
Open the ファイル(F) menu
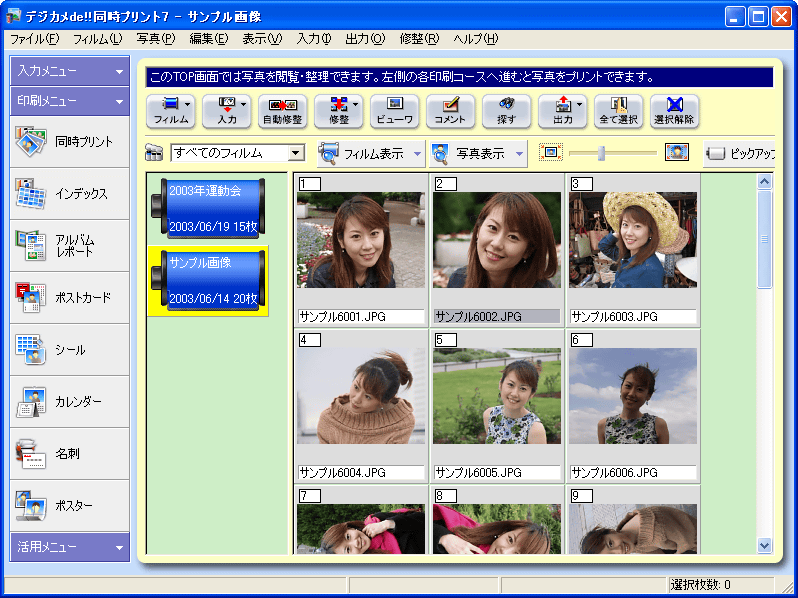coord(35,39)
